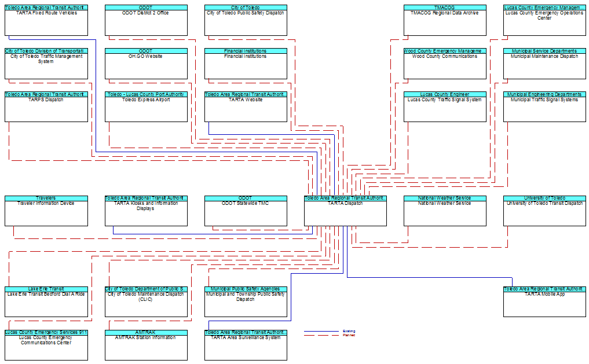Screen dimensions: 589x364
Task: Click the 'Planned' legend label
Action: pos(349,335)
